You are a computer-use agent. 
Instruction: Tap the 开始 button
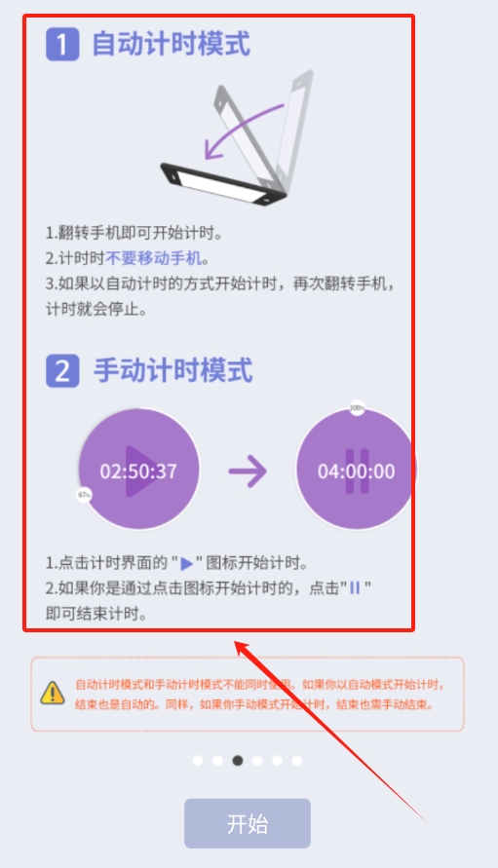point(248,823)
